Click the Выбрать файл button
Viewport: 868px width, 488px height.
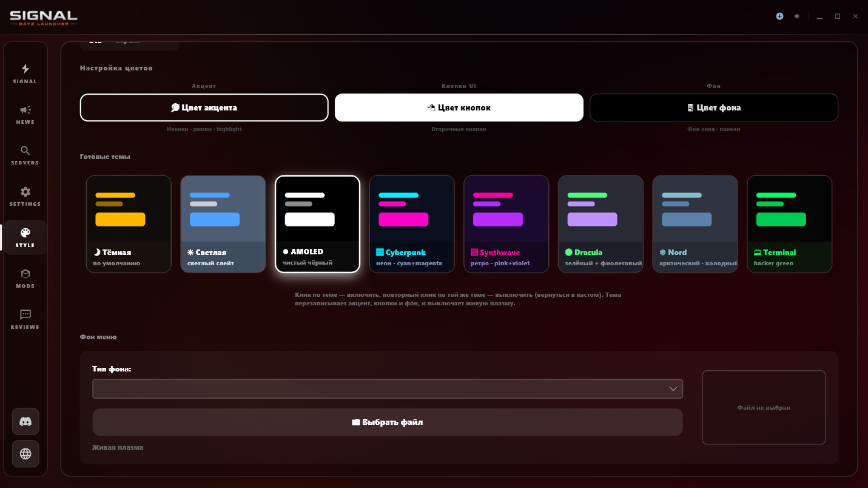(x=388, y=422)
